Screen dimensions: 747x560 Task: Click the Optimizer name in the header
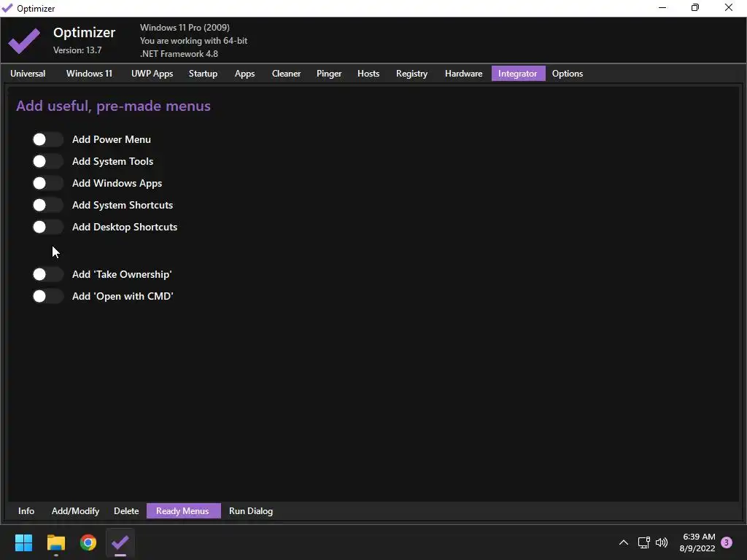[x=85, y=32]
